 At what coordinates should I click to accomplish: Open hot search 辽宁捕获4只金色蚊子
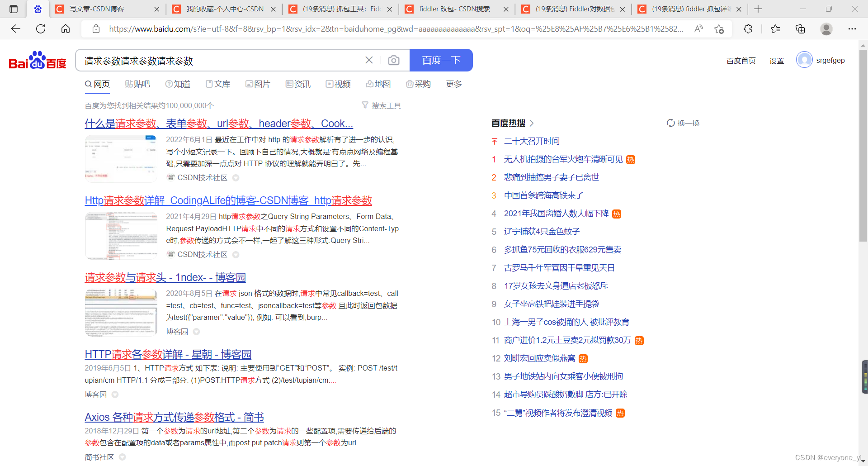coord(542,232)
